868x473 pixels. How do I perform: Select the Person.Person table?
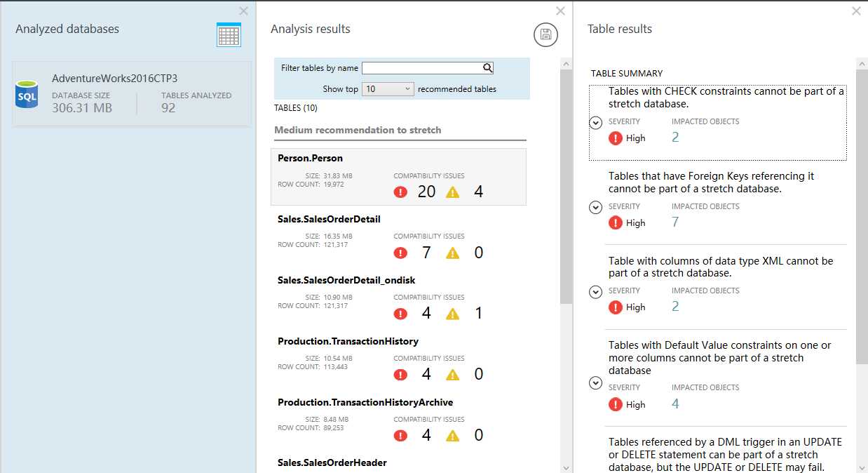click(x=398, y=177)
